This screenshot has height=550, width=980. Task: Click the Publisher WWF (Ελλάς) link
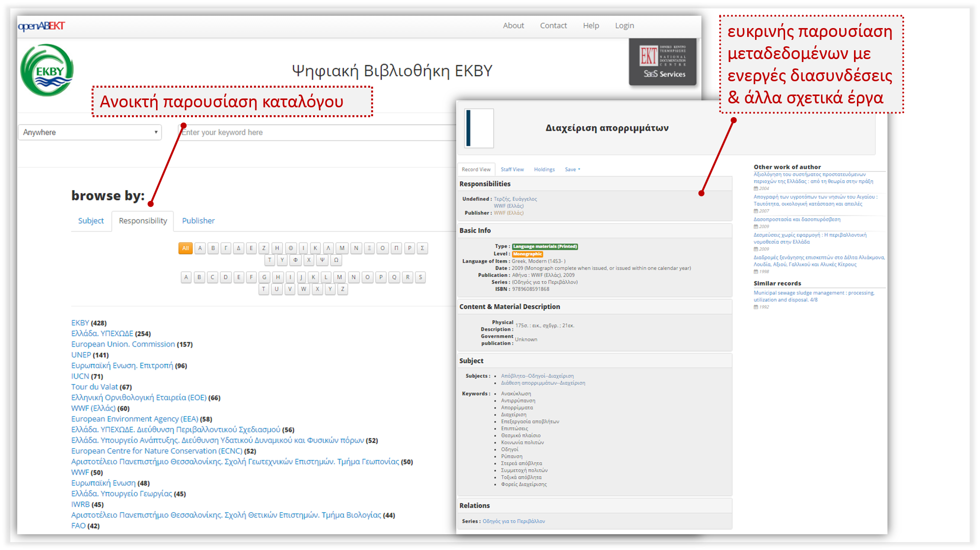[508, 213]
